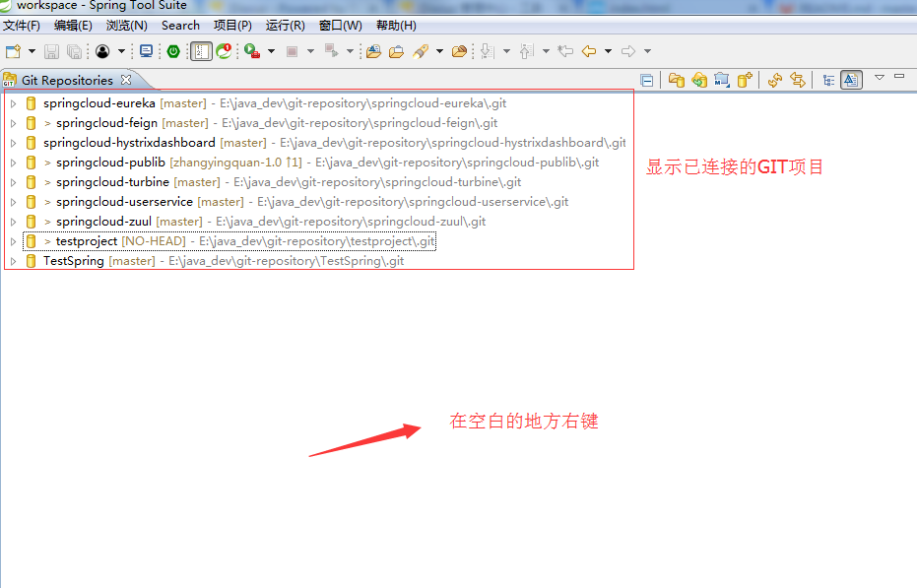
Task: Open the New wizard dropdown arrow
Action: click(33, 51)
